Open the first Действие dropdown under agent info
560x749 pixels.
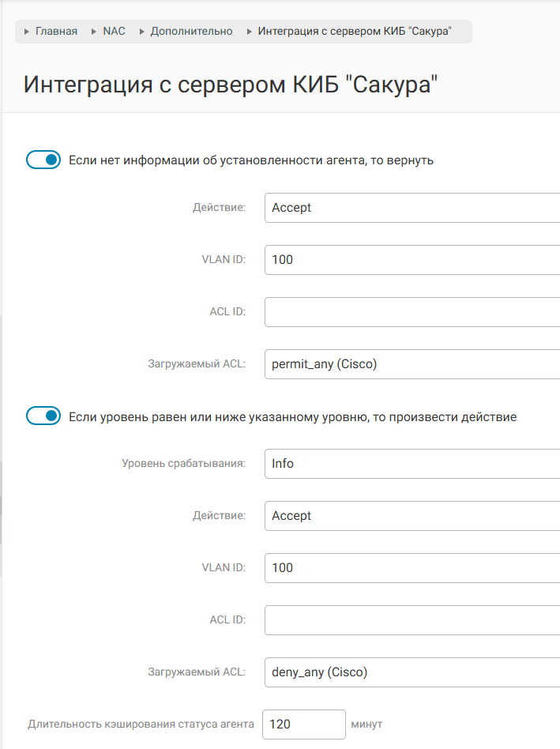412,208
